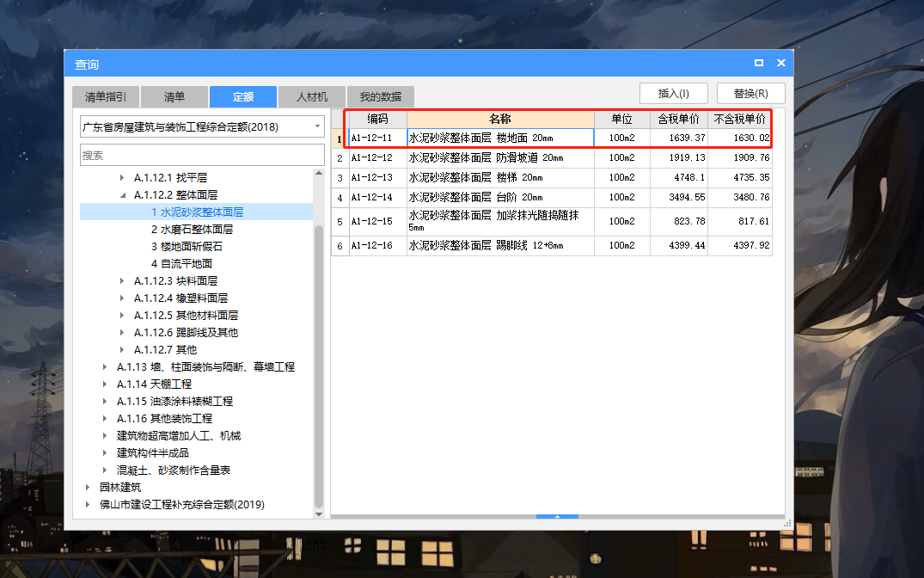Switch to the 清单指引 tab
The height and width of the screenshot is (578, 924).
click(x=106, y=96)
